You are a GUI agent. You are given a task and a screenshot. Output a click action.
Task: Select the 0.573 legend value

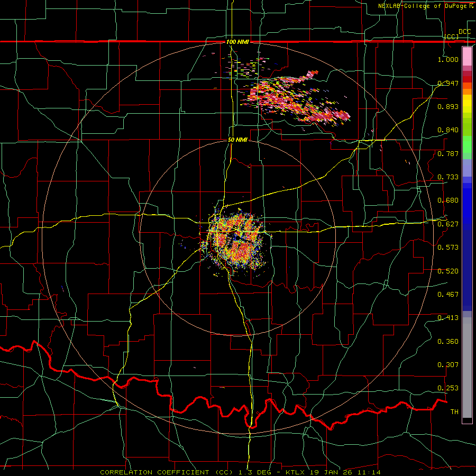(x=448, y=248)
